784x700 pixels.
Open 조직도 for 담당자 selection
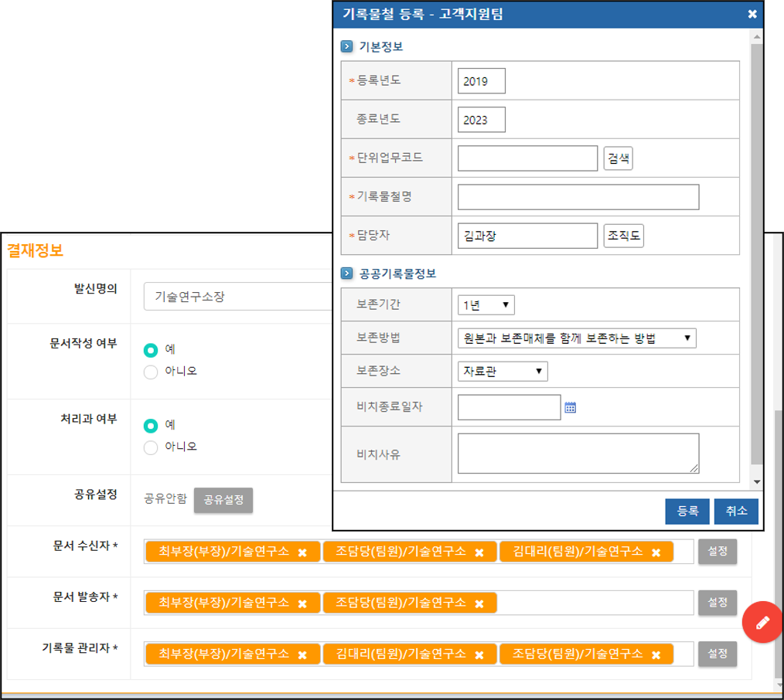(623, 236)
